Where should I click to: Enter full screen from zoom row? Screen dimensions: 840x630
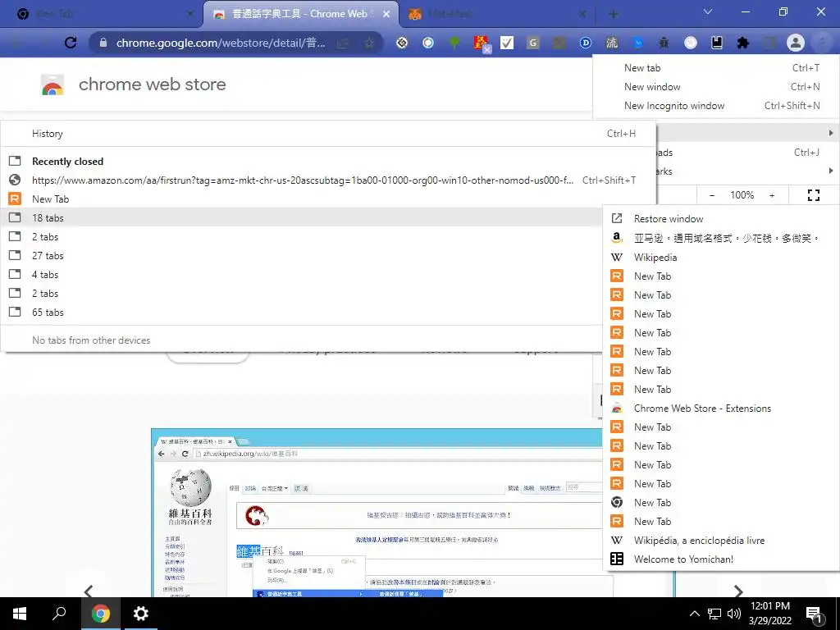(813, 195)
